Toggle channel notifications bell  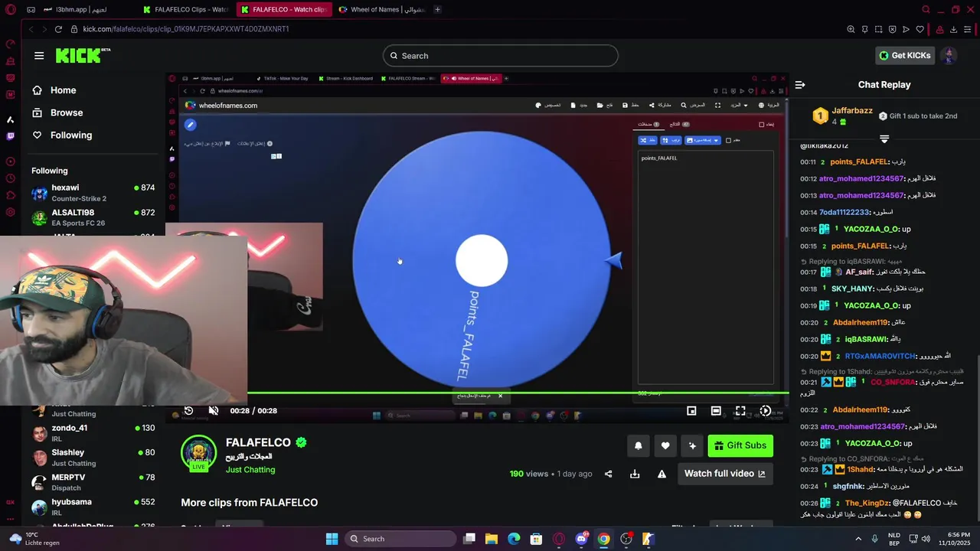coord(638,445)
